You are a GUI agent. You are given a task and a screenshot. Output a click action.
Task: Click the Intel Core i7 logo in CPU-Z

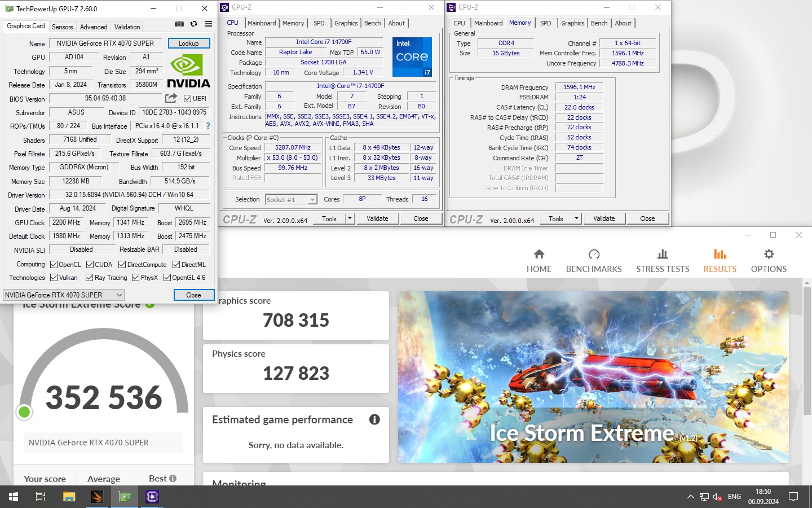[x=412, y=56]
